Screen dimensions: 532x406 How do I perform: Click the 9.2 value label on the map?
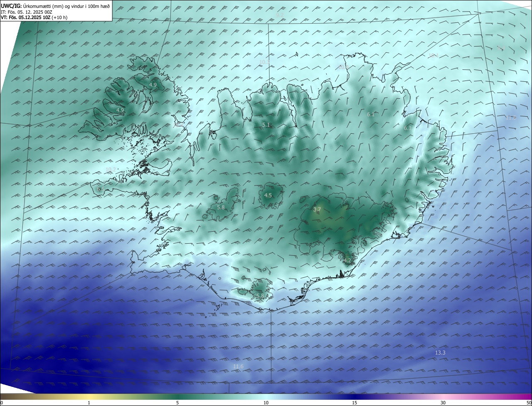click(280, 15)
